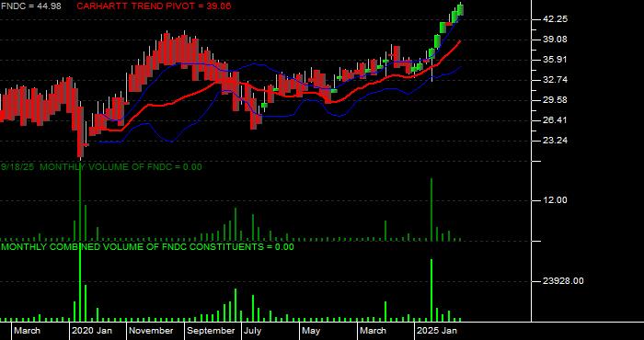Click the November date marker
644x340 pixels.
151,331
